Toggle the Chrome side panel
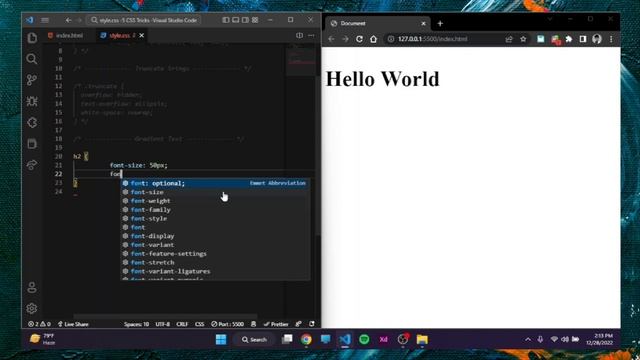 tap(583, 39)
